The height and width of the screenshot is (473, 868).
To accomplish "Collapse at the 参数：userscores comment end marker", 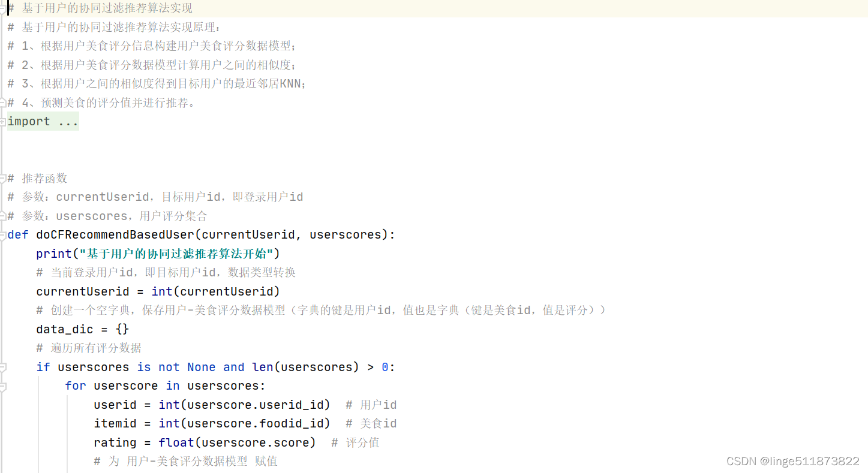I will [3, 216].
